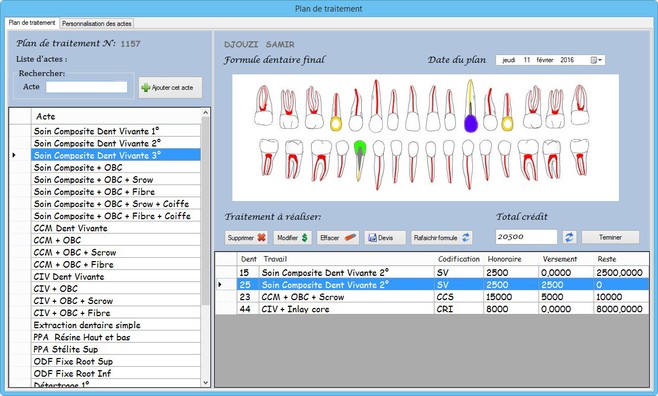Click the Acte search input field
Viewport: 658px width, 396px height.
coord(86,87)
